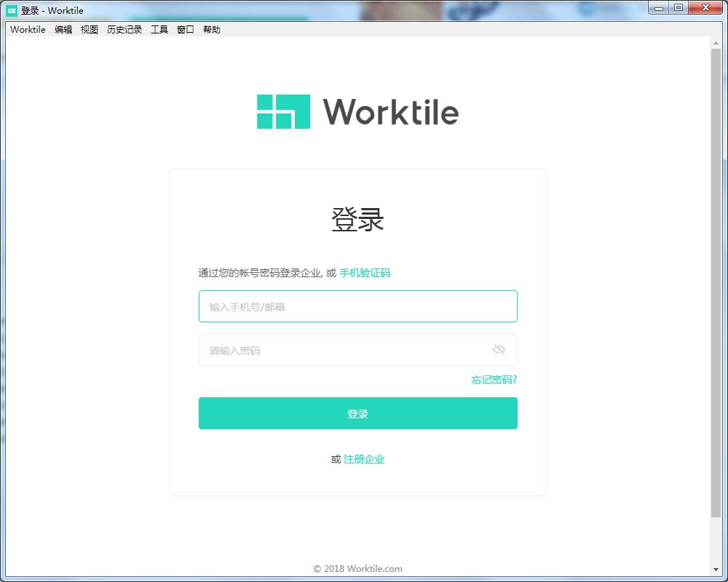728x582 pixels.
Task: Open the 视图 menu
Action: pos(90,30)
